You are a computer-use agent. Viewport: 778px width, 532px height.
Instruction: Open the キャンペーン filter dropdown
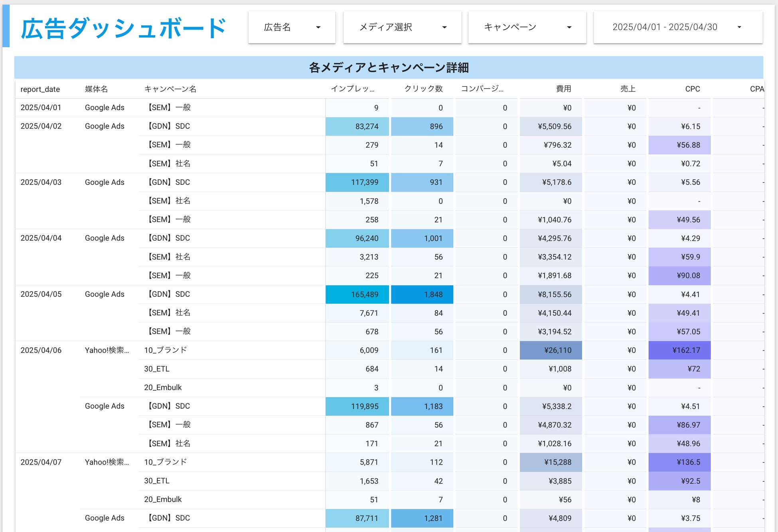pyautogui.click(x=527, y=27)
